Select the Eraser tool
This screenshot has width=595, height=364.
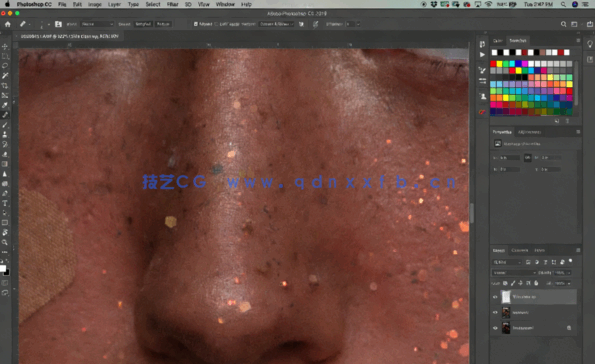5,154
